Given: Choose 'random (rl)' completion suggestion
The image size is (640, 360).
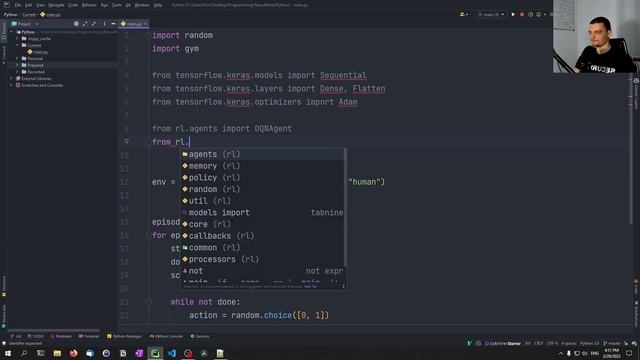Looking at the screenshot, I should point(262,189).
